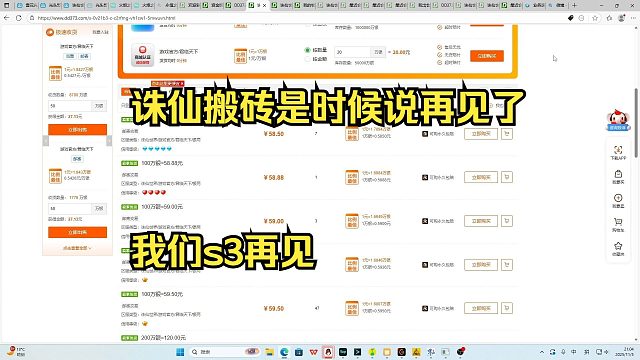Viewport: 640px width, 360px height.
Task: Add the ¥59.00 listing to cart
Action: click(507, 221)
